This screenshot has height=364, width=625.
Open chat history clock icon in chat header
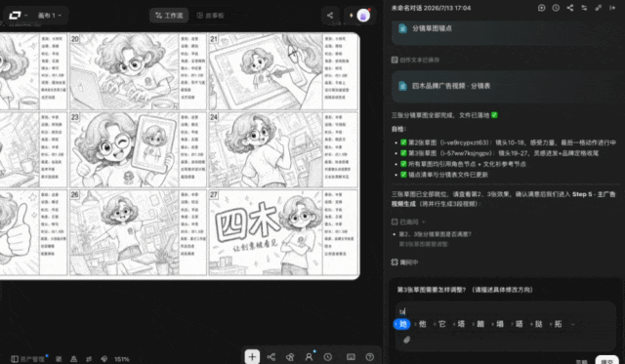[x=556, y=8]
